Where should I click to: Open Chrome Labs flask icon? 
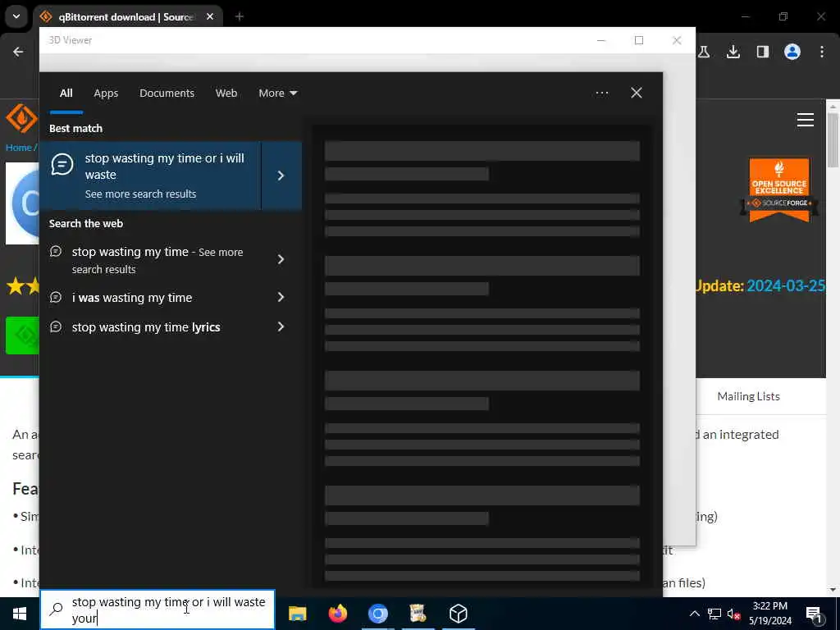point(705,52)
